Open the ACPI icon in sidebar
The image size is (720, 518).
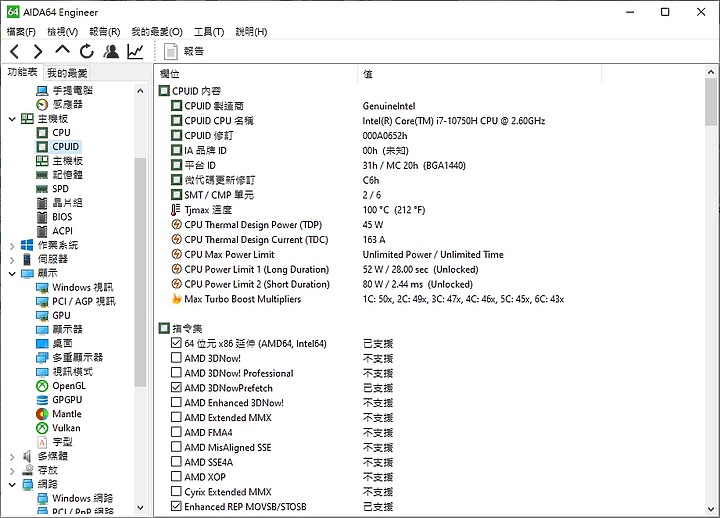(x=42, y=231)
